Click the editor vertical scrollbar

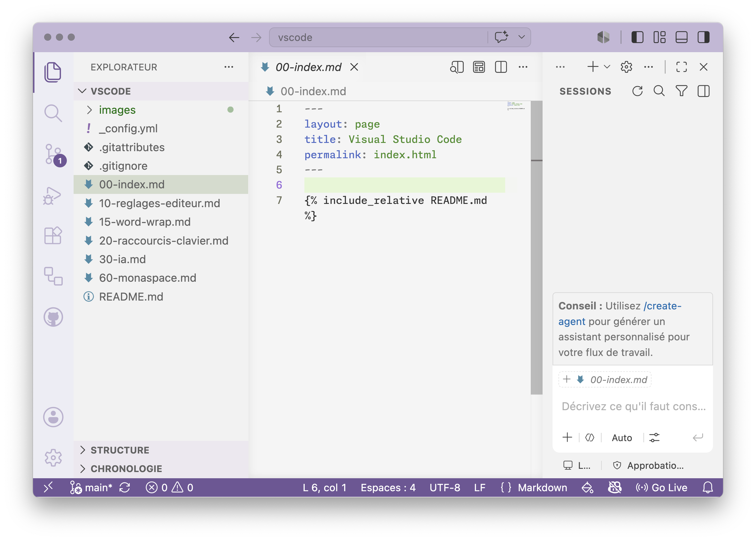tap(536, 248)
